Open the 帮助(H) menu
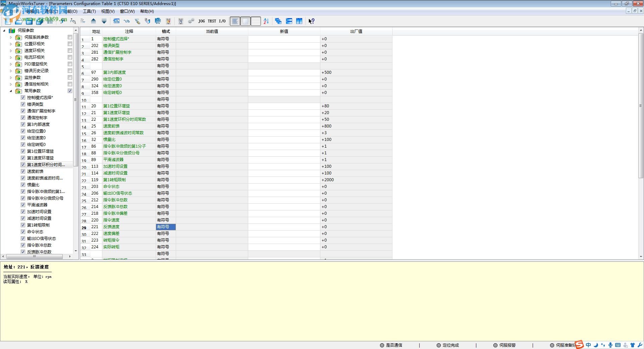Viewport: 644px width, 349px height. click(x=147, y=11)
